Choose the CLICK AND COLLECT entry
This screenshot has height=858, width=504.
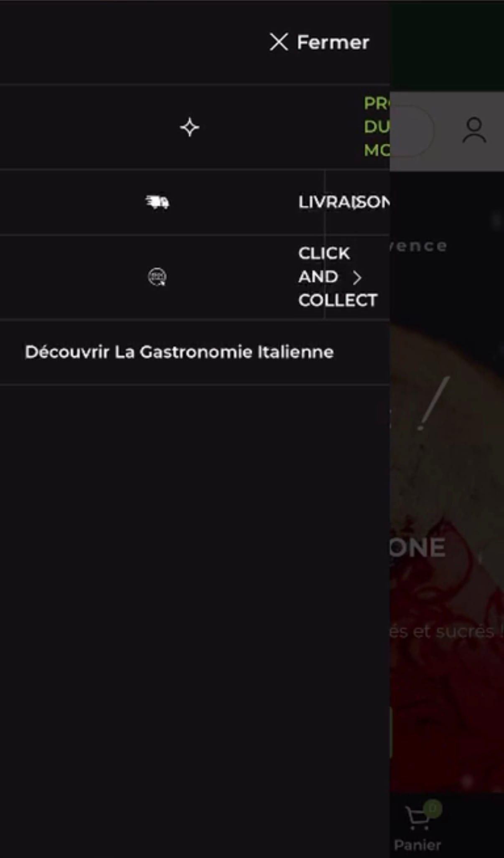(x=338, y=277)
